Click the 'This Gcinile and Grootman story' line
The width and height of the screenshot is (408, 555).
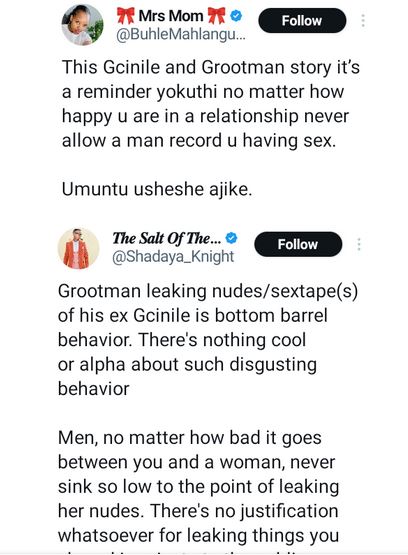211,67
